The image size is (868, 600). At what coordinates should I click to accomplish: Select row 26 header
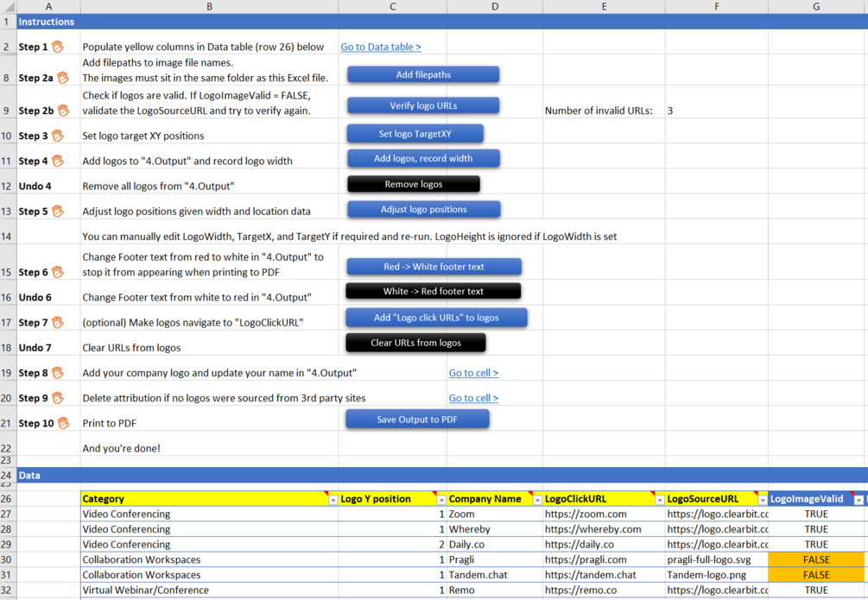coord(9,499)
